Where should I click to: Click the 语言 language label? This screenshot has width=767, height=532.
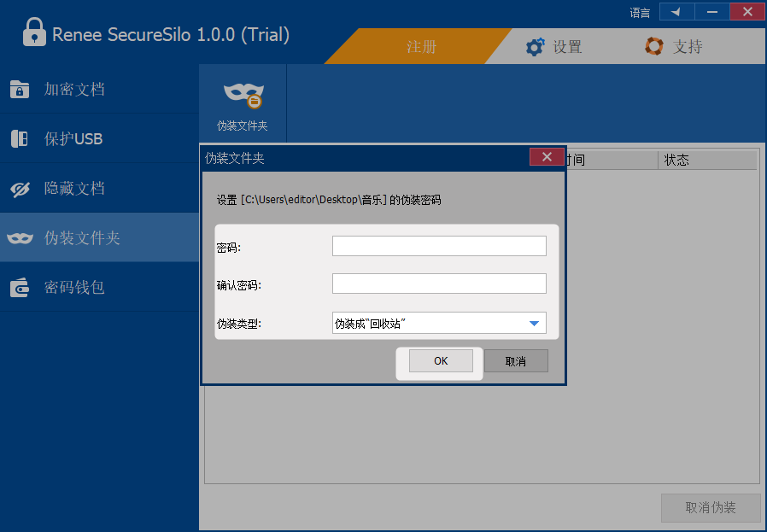click(640, 13)
